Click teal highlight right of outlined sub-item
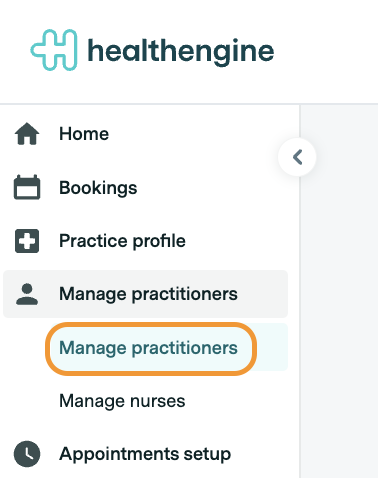Viewport: 378px width, 478px height. (272, 347)
